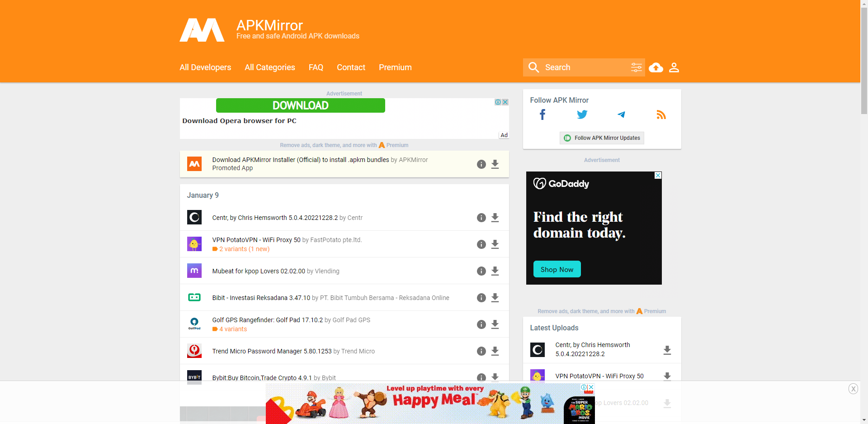
Task: Show info for Trend Micro Password Manager
Action: click(x=481, y=351)
